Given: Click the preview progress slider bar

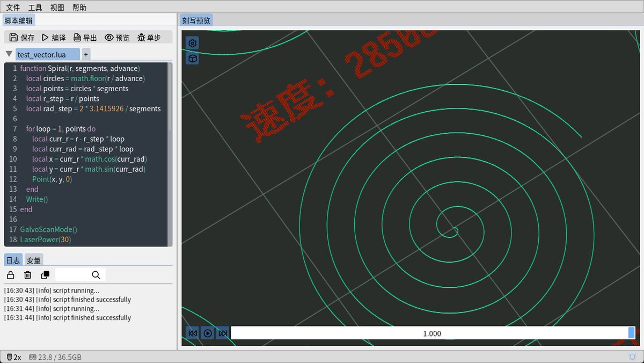Looking at the screenshot, I should pyautogui.click(x=432, y=333).
